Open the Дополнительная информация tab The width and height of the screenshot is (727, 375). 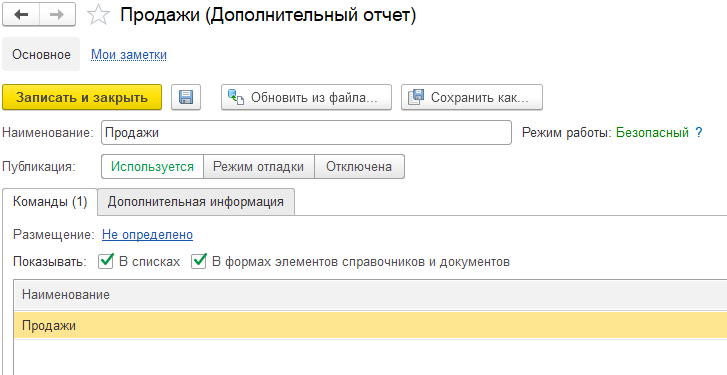pyautogui.click(x=196, y=202)
